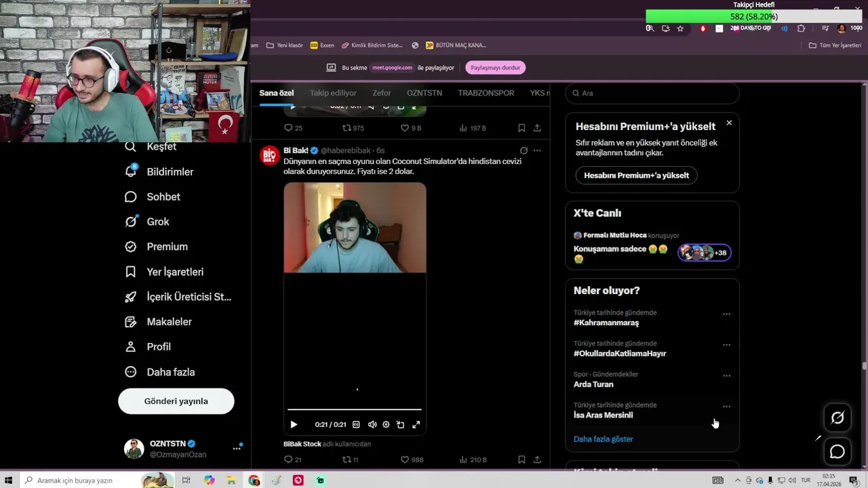This screenshot has height=488, width=868.
Task: Open Chrome from the taskbar
Action: click(254, 481)
